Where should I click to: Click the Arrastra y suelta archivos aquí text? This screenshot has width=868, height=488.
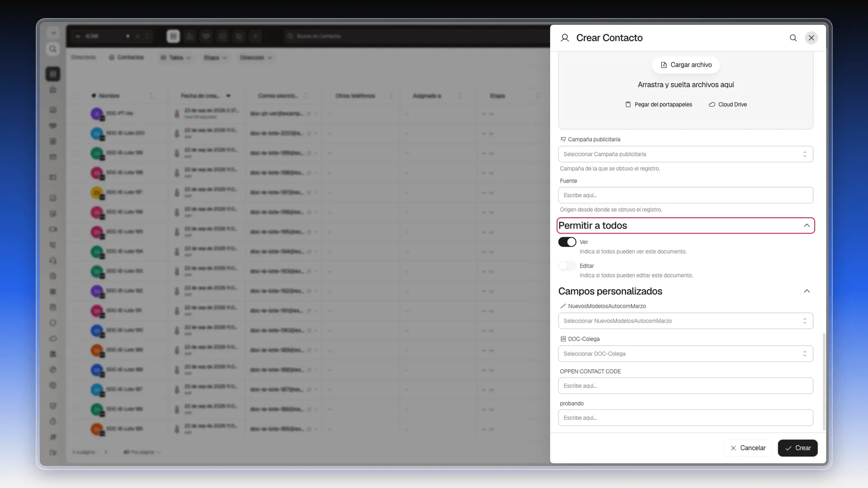tap(686, 85)
